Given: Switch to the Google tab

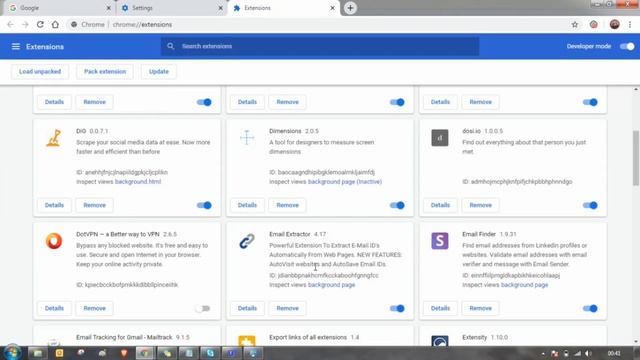Looking at the screenshot, I should point(59,8).
